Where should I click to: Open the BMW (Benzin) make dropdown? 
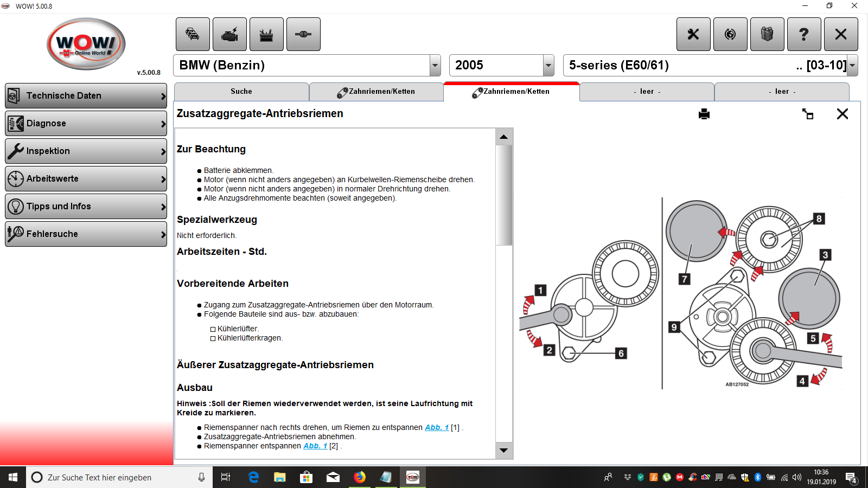coord(435,66)
